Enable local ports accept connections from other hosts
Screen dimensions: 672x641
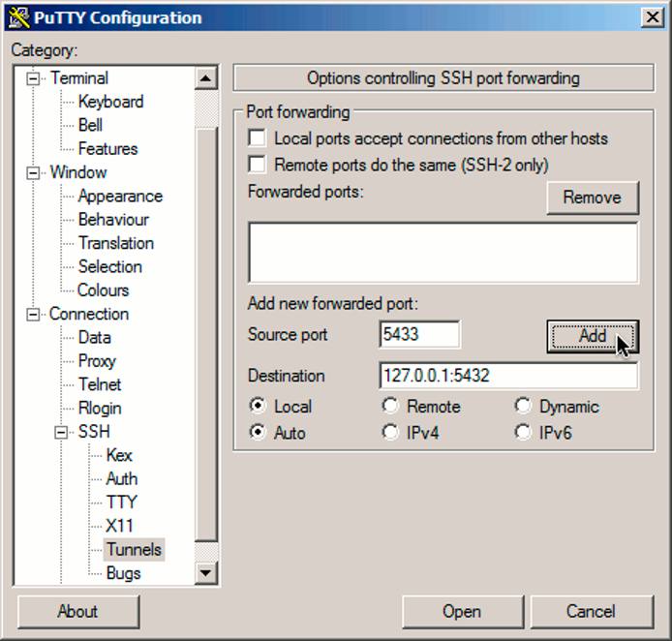257,138
